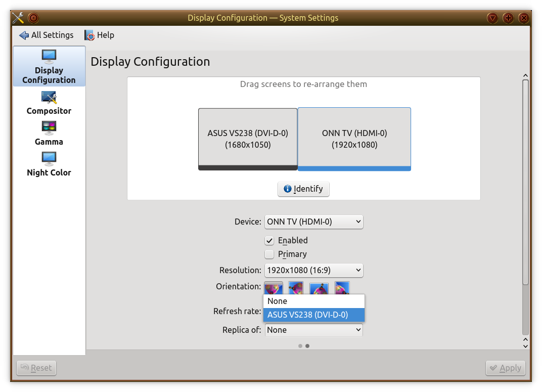Click the 'Drag screens to re-arrange them' text
542x392 pixels.
[x=303, y=84]
